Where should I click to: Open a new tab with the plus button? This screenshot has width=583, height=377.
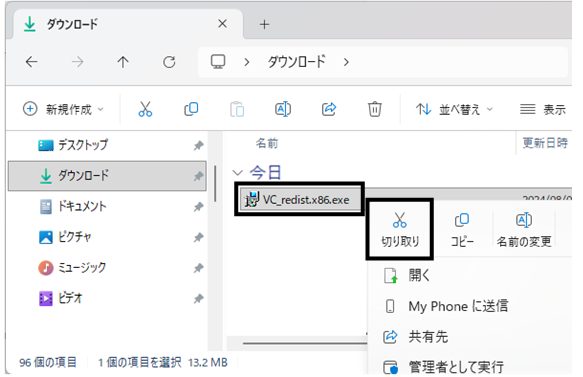point(264,25)
